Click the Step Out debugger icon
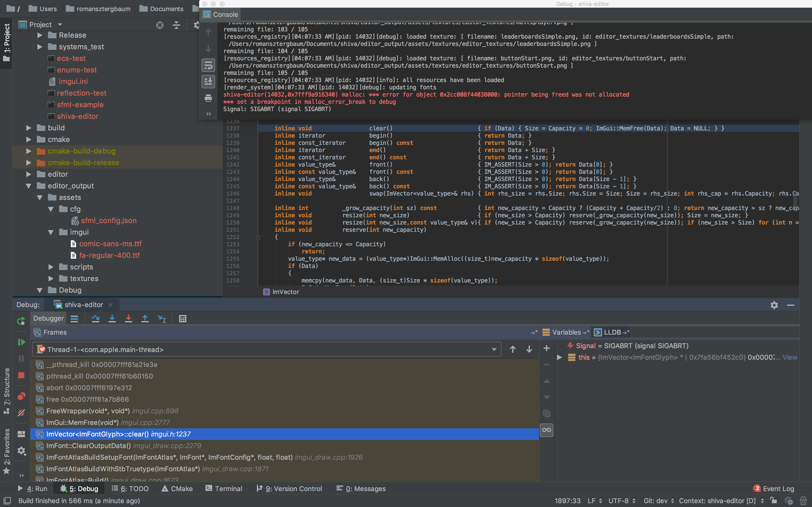Image resolution: width=812 pixels, height=507 pixels. coord(145,318)
